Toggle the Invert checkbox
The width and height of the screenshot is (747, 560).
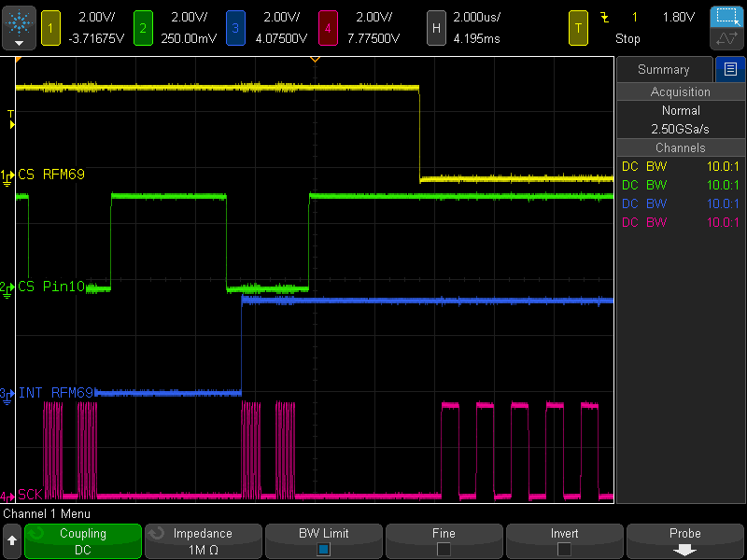564,549
